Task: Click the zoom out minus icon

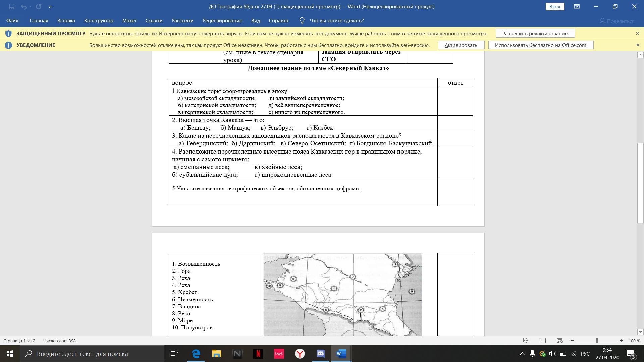Action: point(572,341)
